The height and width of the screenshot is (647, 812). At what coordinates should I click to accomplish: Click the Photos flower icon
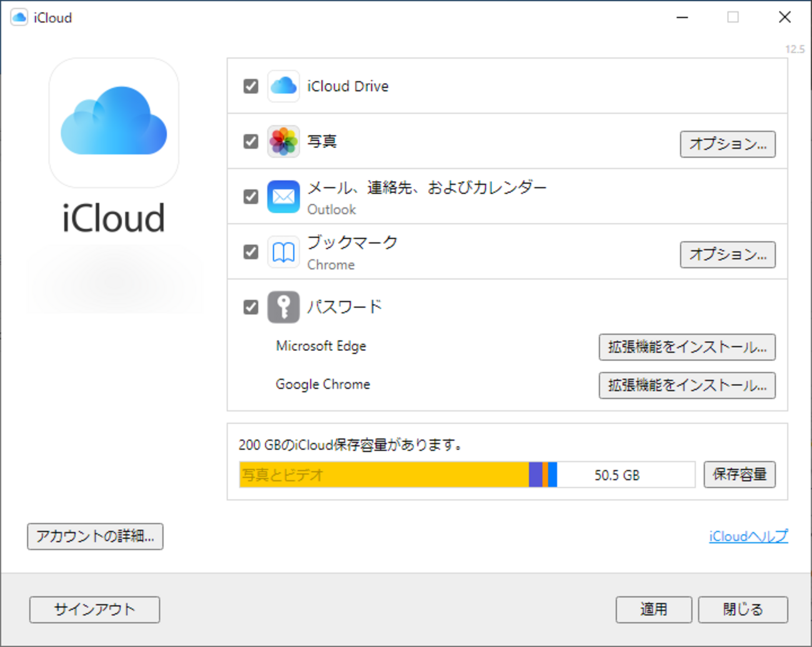[284, 142]
